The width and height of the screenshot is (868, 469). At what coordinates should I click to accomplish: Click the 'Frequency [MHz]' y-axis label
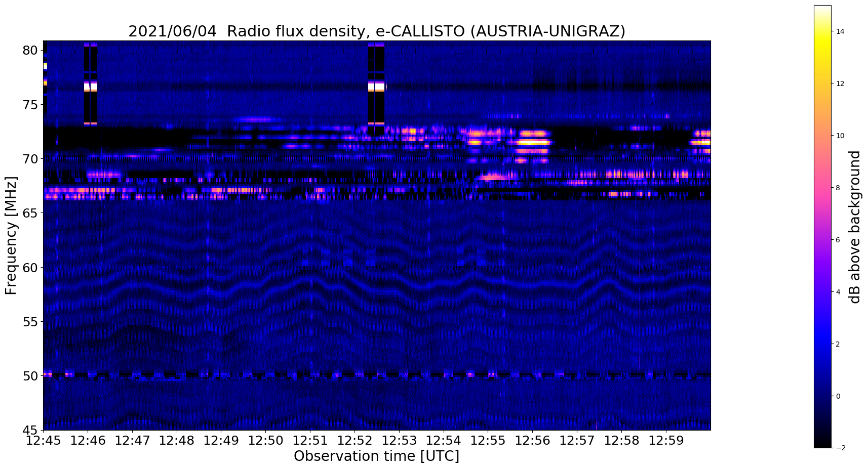[11, 235]
